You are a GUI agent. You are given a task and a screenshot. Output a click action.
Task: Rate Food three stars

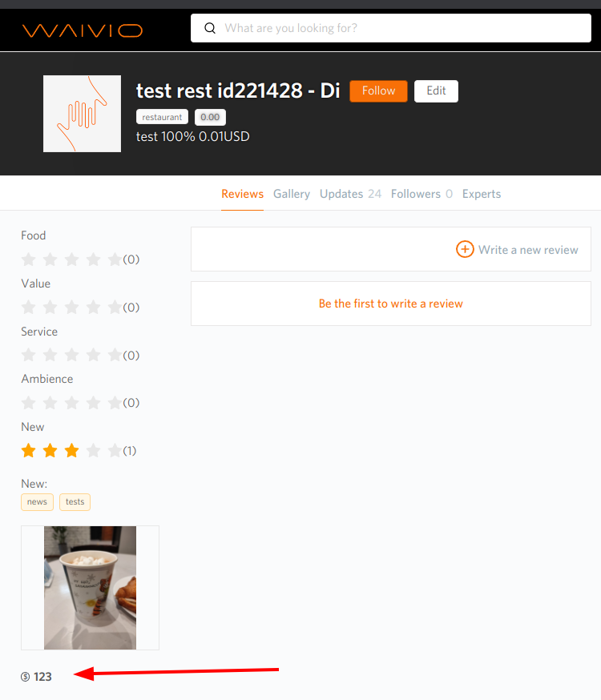click(71, 259)
